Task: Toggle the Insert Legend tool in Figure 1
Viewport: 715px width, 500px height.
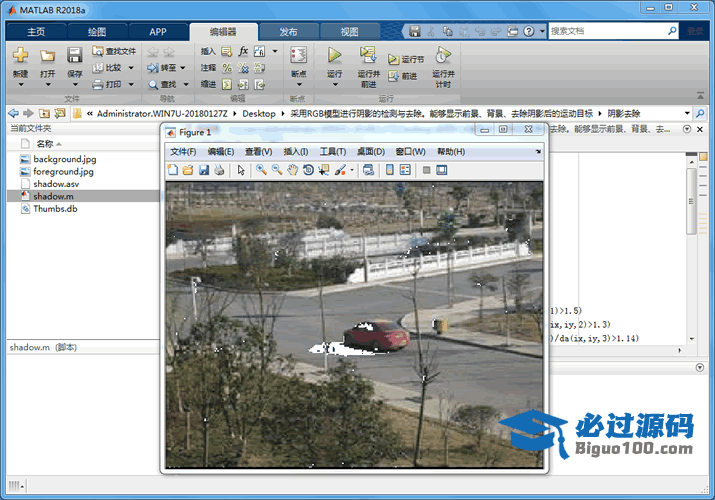Action: (405, 170)
